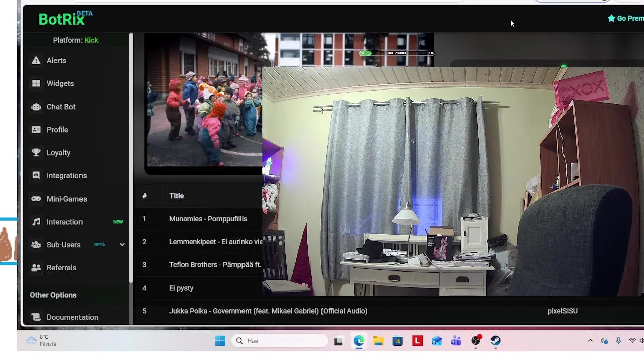
Task: Select song Teflon Brothers - Pämppää
Action: click(215, 265)
